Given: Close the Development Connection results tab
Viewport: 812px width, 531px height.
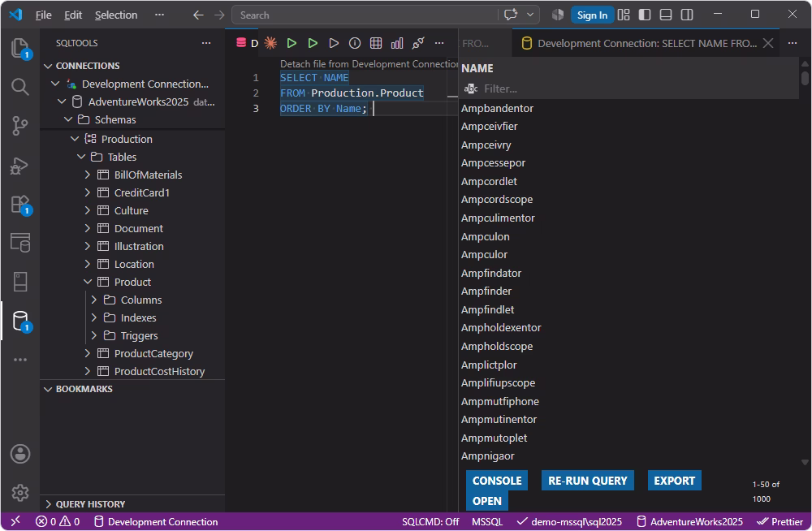Looking at the screenshot, I should click(x=768, y=43).
